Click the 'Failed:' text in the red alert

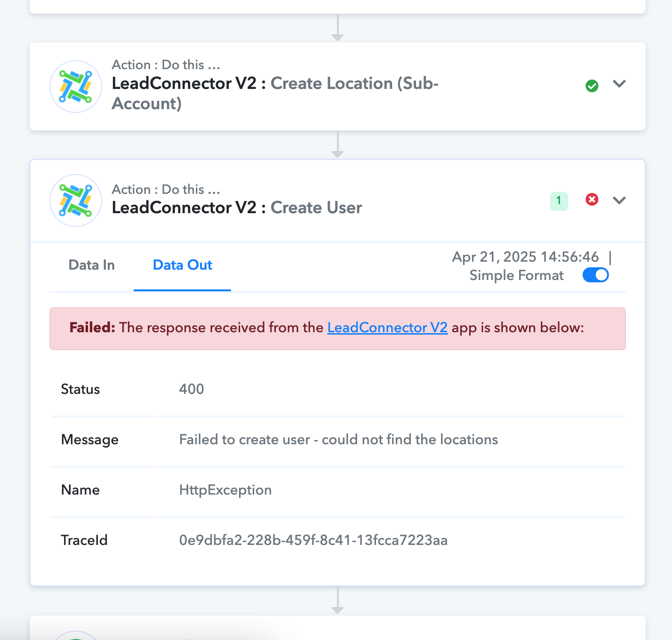(92, 328)
